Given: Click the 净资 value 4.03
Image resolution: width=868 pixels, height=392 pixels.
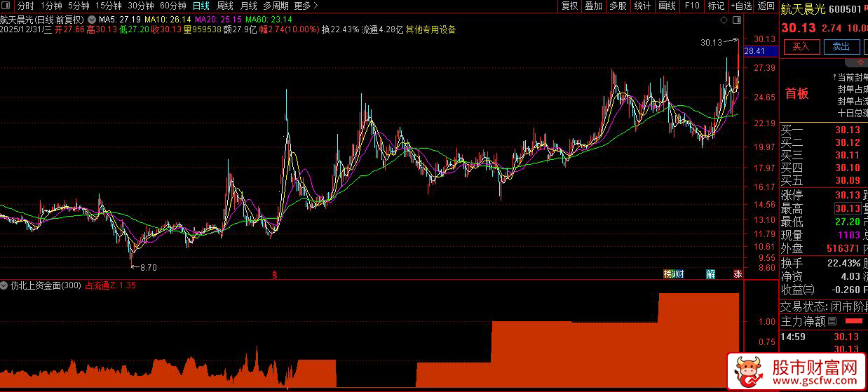Looking at the screenshot, I should [x=850, y=276].
